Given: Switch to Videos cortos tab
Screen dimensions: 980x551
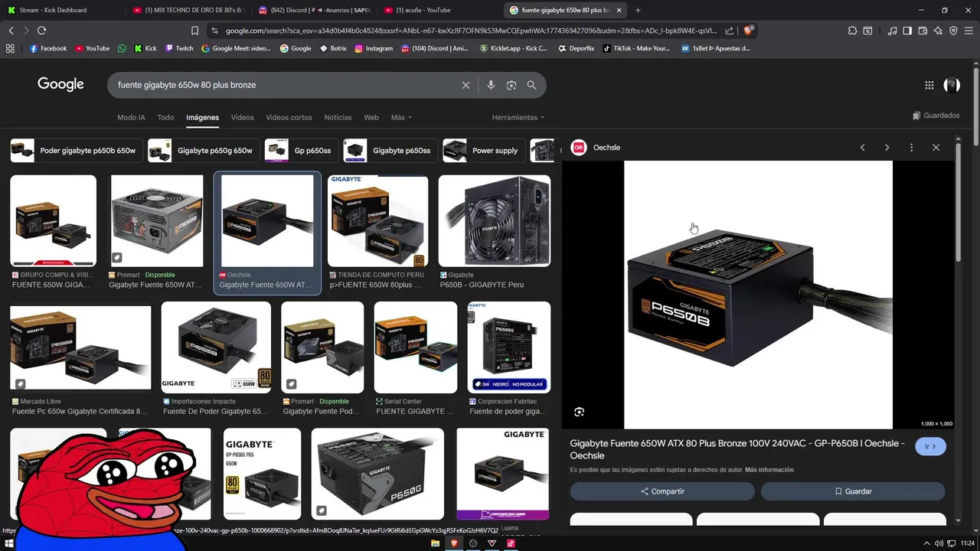Looking at the screenshot, I should pos(289,117).
